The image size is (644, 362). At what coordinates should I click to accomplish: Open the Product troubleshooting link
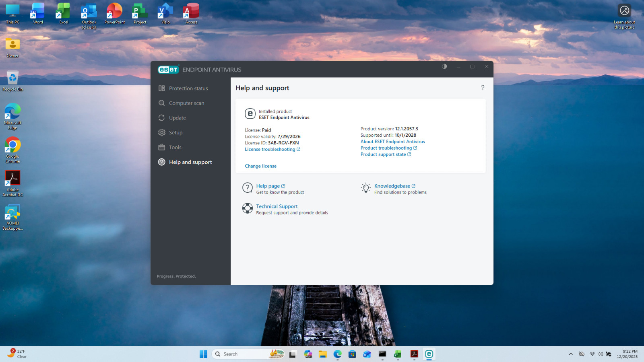point(388,148)
